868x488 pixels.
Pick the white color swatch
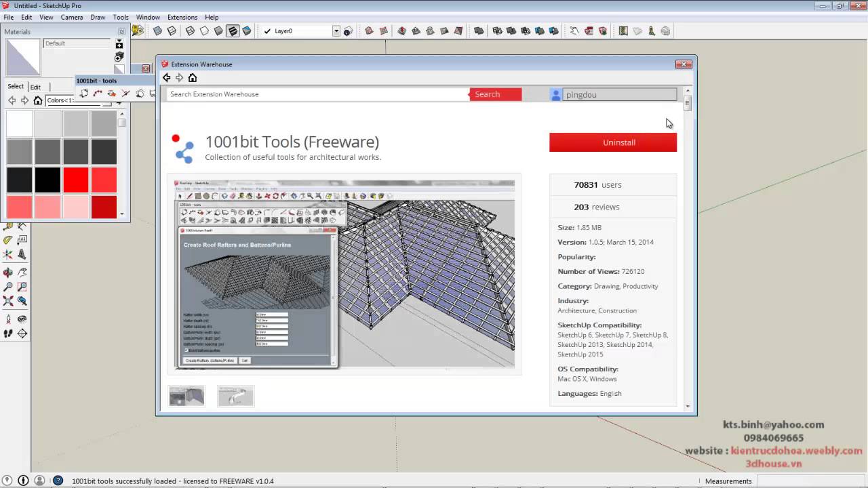click(x=20, y=124)
